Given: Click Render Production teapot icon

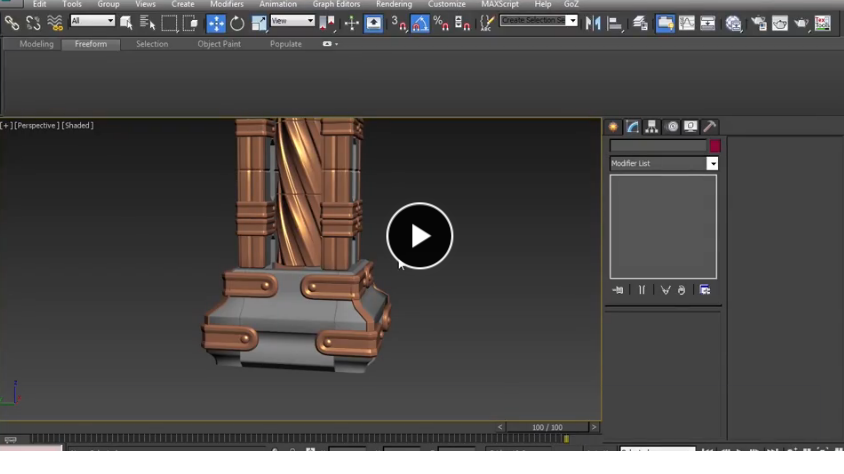Looking at the screenshot, I should (x=801, y=23).
